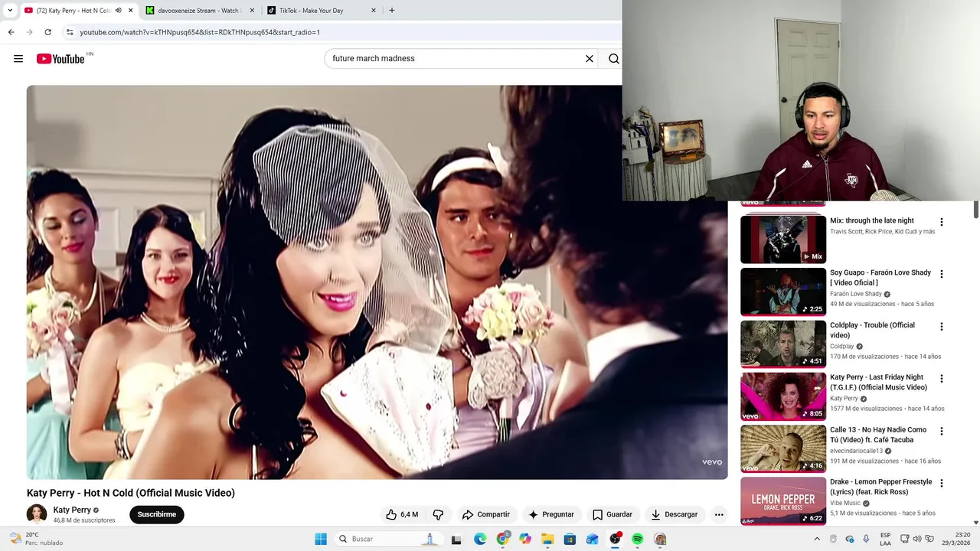Open OBS Studio from the taskbar
This screenshot has width=980, height=551.
pos(615,539)
